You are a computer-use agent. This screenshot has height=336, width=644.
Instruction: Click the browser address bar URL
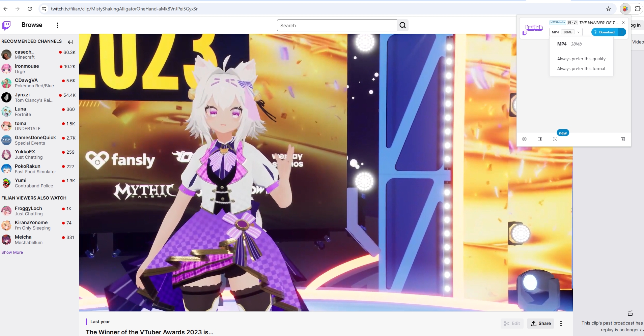124,9
